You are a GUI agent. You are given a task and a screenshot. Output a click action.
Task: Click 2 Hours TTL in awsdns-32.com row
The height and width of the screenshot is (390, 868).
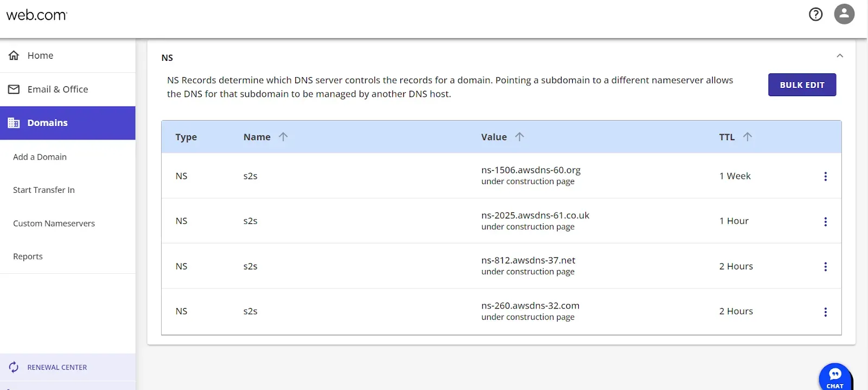tap(736, 311)
